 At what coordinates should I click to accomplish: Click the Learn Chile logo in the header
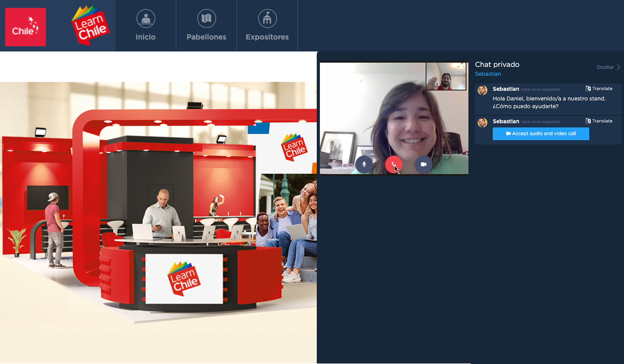92,25
